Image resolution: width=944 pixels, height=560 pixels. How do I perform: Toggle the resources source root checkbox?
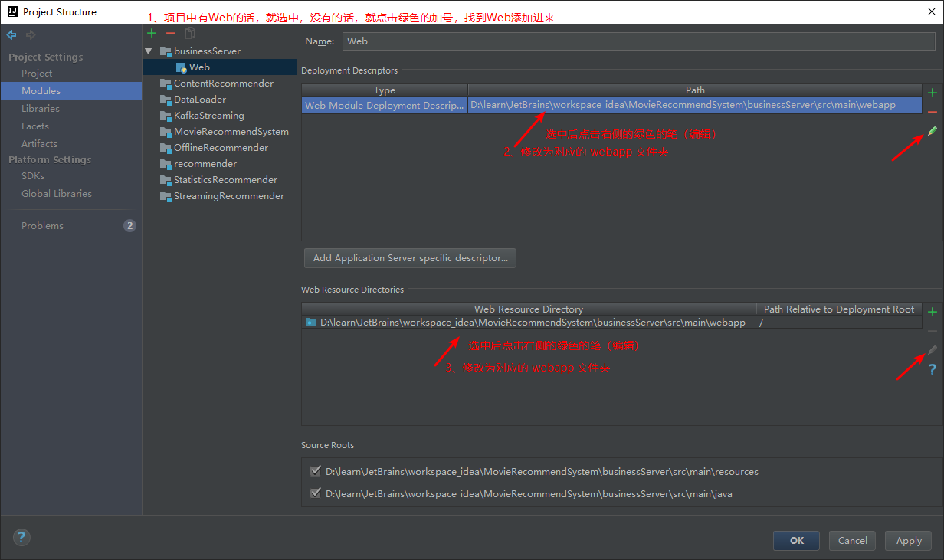[316, 470]
